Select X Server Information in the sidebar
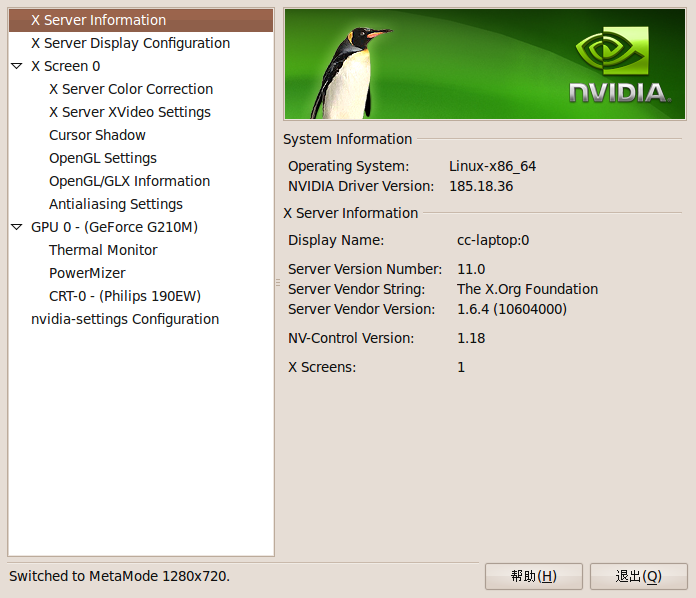Viewport: 696px width, 598px height. click(x=141, y=20)
